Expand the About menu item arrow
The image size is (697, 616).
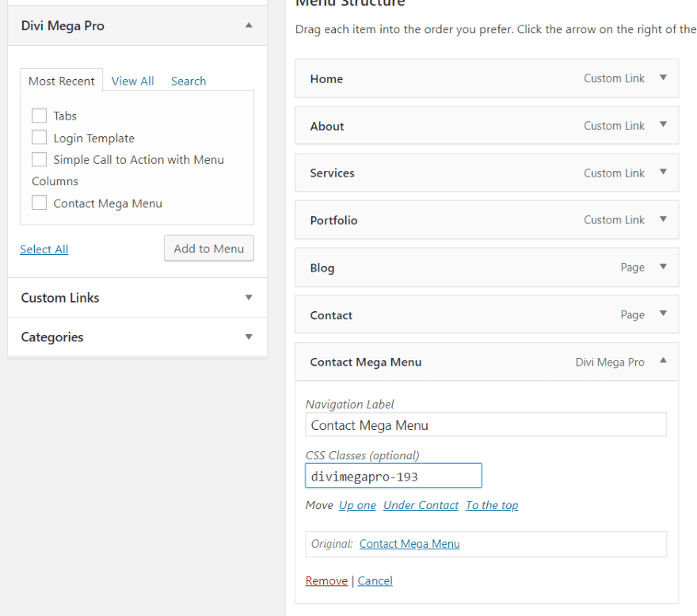[663, 124]
